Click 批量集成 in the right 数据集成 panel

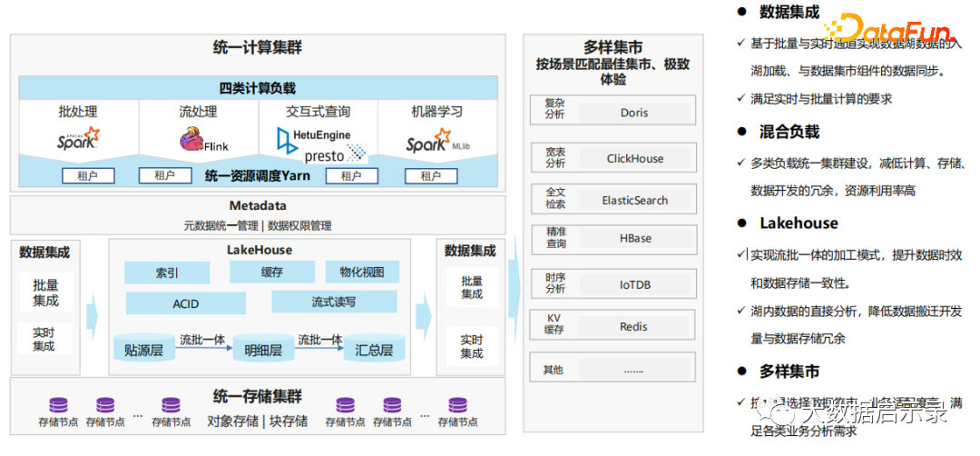(472, 287)
